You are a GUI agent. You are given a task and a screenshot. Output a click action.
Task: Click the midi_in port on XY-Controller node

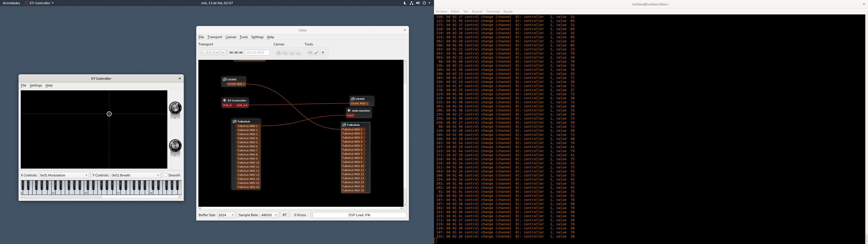tap(227, 105)
